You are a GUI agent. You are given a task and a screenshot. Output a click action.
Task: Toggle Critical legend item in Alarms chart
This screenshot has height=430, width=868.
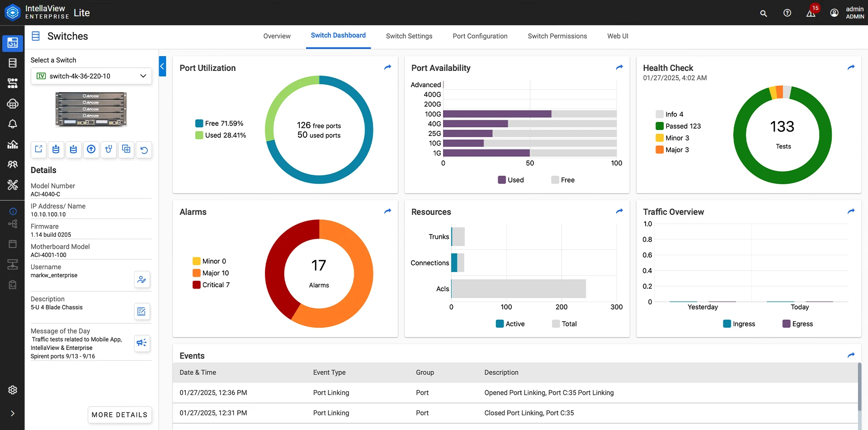[211, 285]
